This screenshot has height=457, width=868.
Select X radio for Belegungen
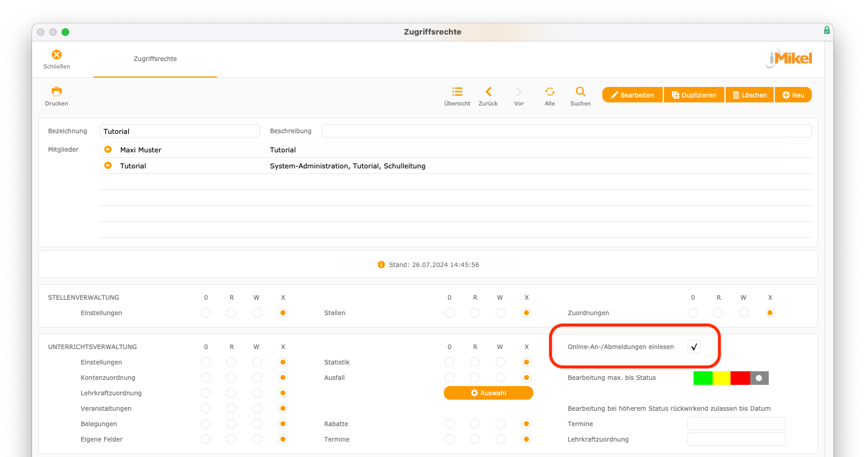283,424
